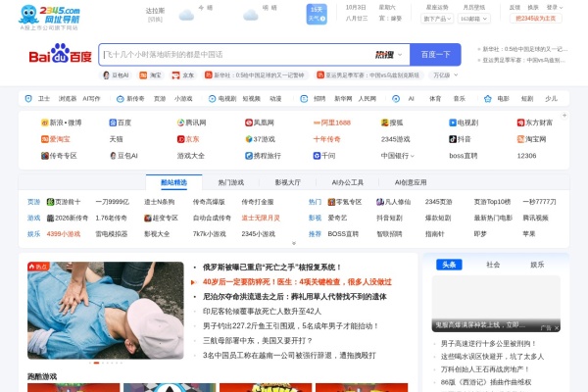Click the shield icon next to 卫士
This screenshot has height=392, width=588.
(x=28, y=99)
